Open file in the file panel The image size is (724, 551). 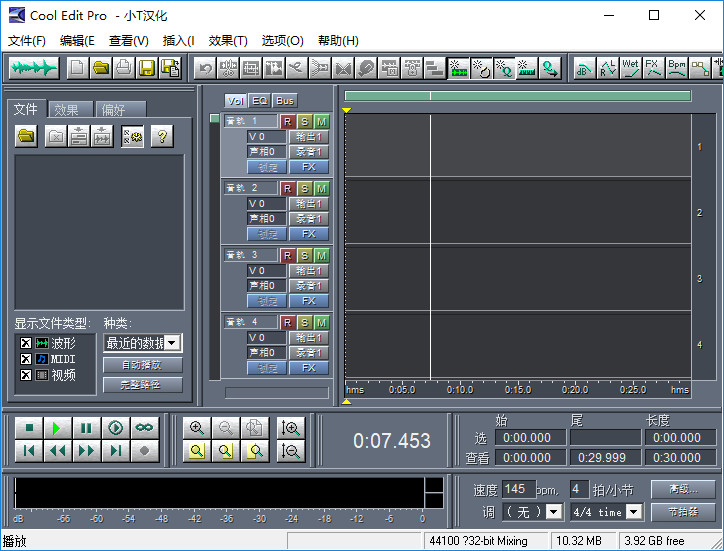tap(26, 136)
